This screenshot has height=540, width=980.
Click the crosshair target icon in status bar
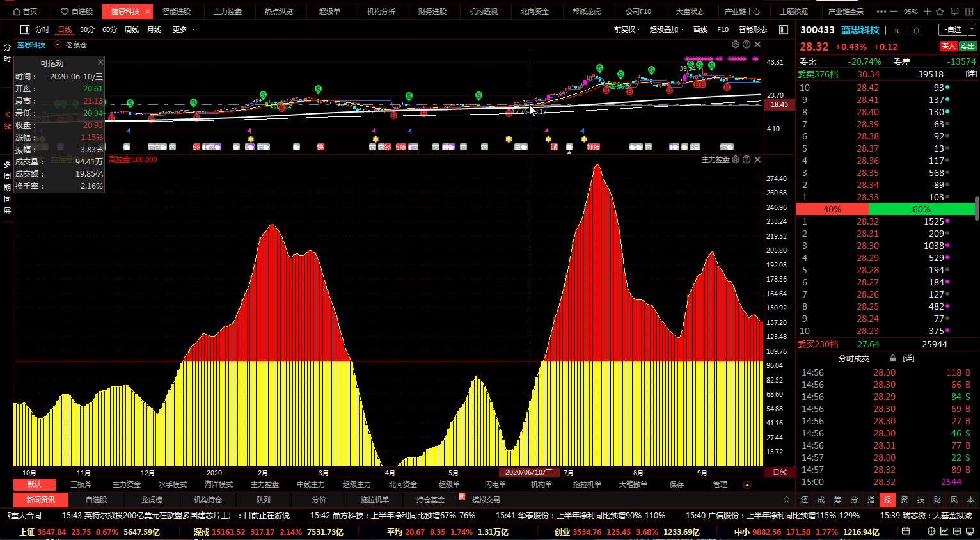click(x=931, y=532)
